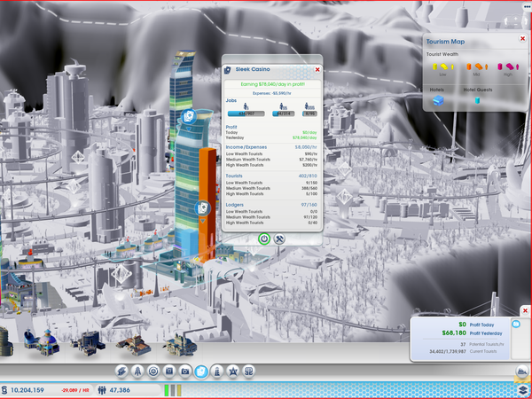
Task: Open the data layers stack icon at bottom right
Action: 523,390
